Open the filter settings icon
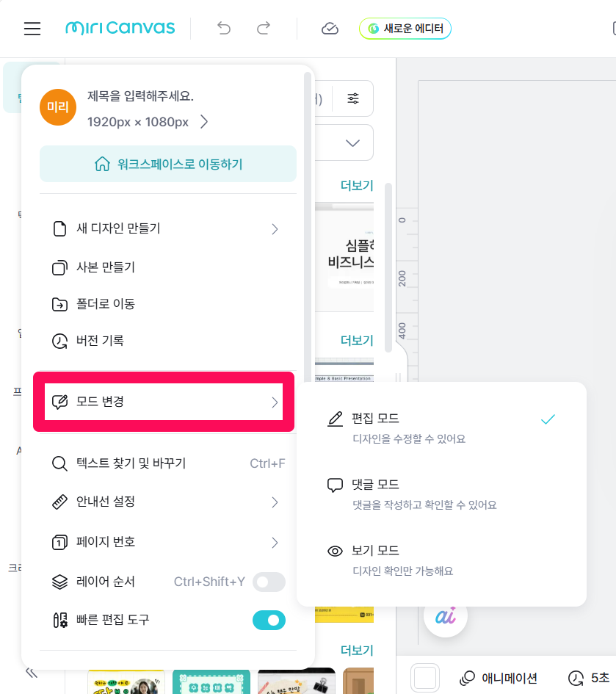 click(x=353, y=98)
